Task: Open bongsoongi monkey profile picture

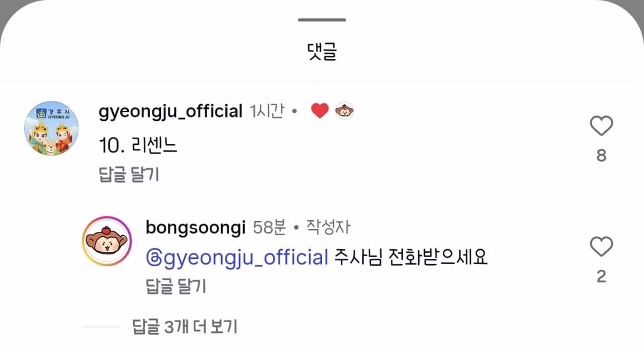Action: coord(107,241)
